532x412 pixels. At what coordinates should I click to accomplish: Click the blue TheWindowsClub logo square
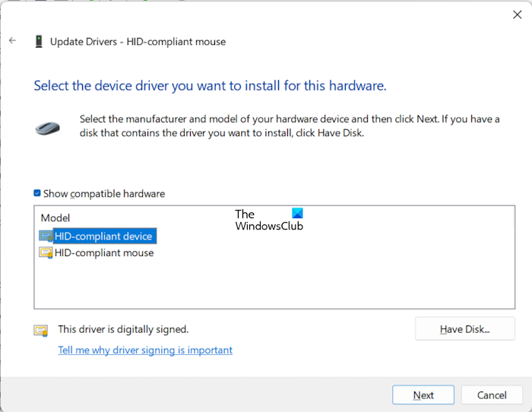296,214
